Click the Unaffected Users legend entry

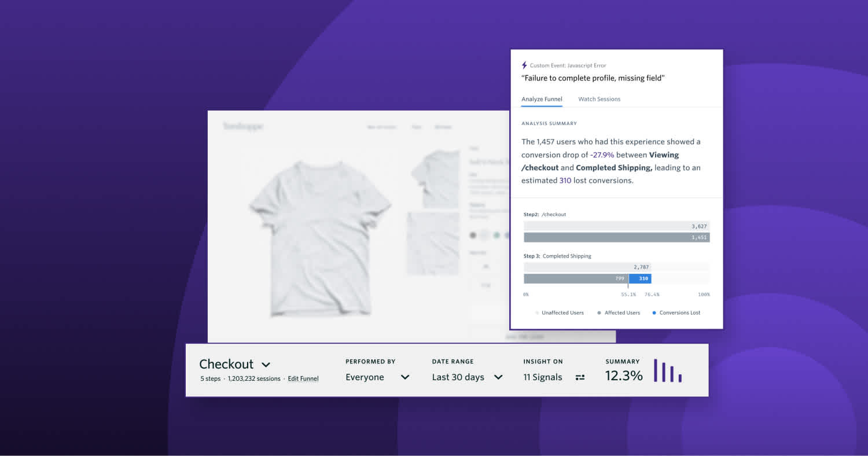tap(560, 313)
